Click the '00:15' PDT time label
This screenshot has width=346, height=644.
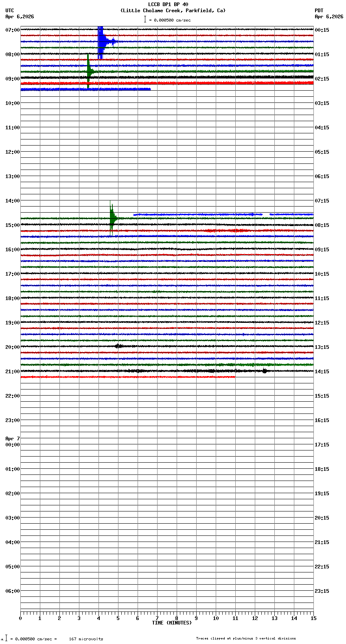point(322,30)
